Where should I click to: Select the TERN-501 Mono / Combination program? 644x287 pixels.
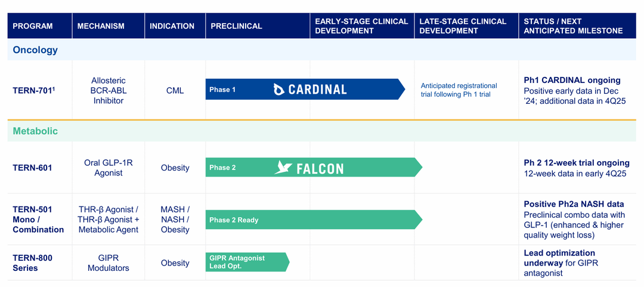pyautogui.click(x=38, y=220)
